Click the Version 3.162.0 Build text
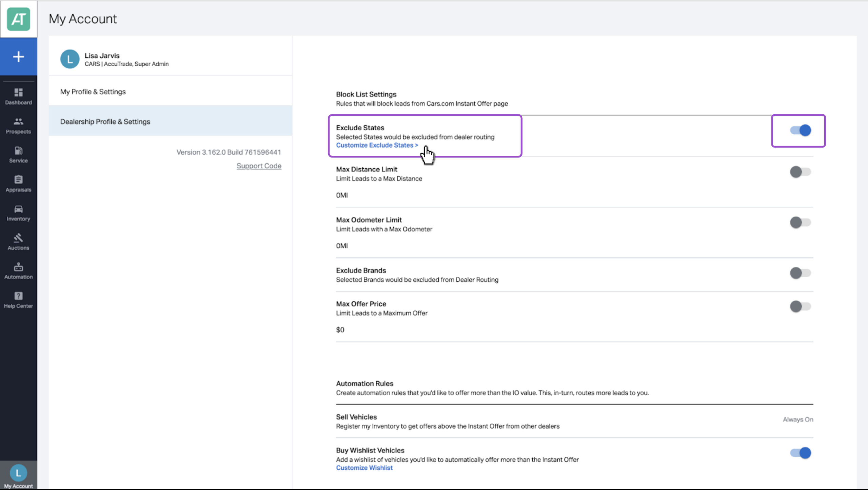Screen dimensions: 868x490 [x=229, y=152]
